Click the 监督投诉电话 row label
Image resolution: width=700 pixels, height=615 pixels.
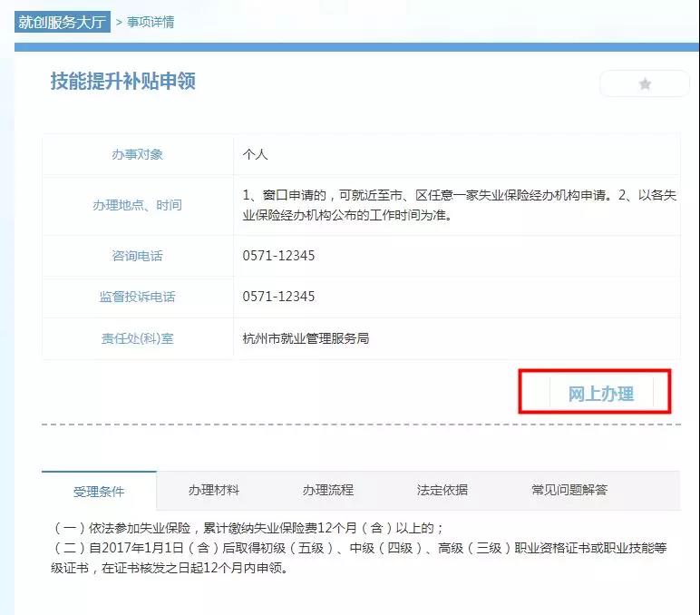point(138,297)
